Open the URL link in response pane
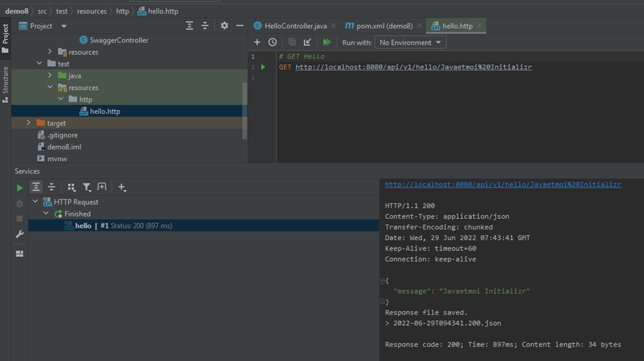Viewport: 644px width, 361px height. click(503, 185)
